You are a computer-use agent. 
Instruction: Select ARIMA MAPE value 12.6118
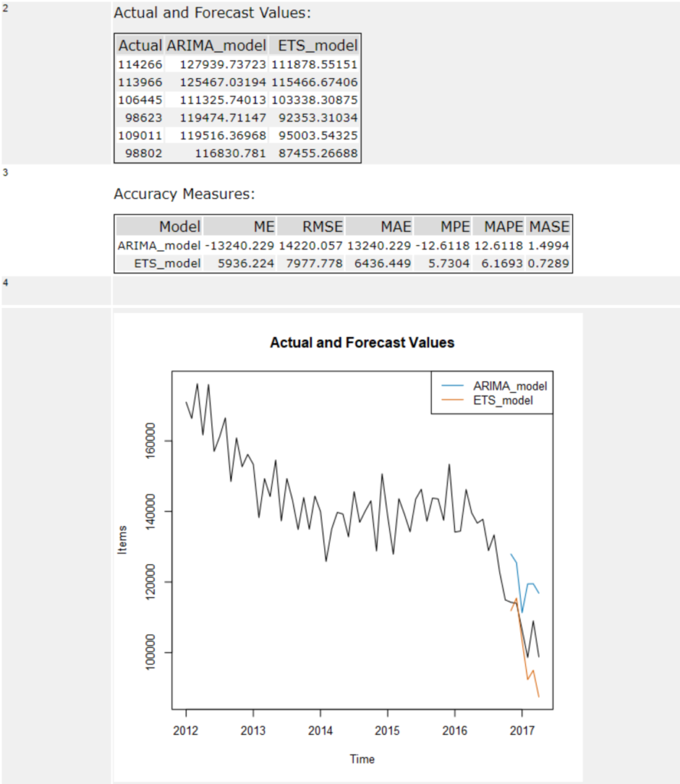499,246
